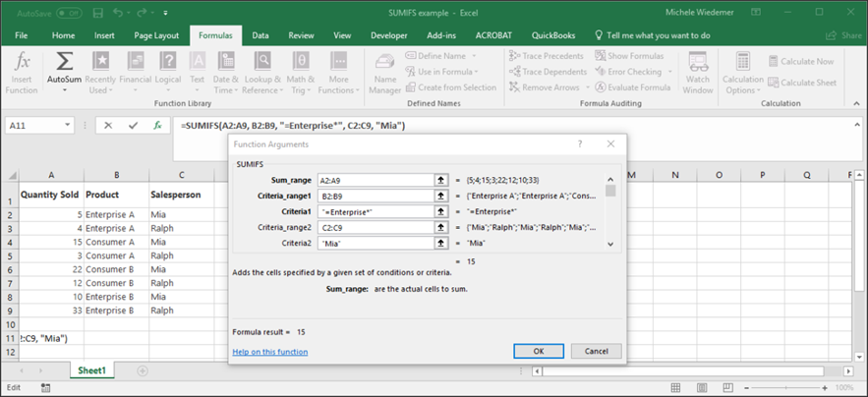The width and height of the screenshot is (868, 397).
Task: Click the zoom out minus button
Action: [746, 387]
